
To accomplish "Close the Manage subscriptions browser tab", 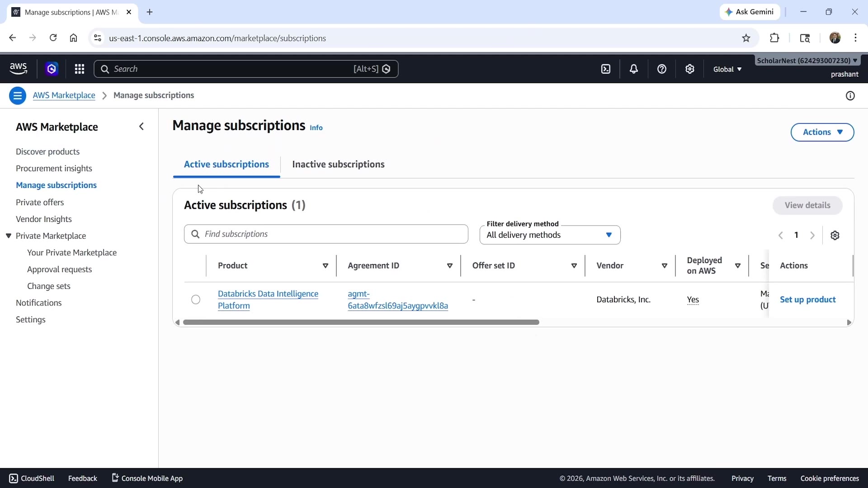I will [129, 12].
